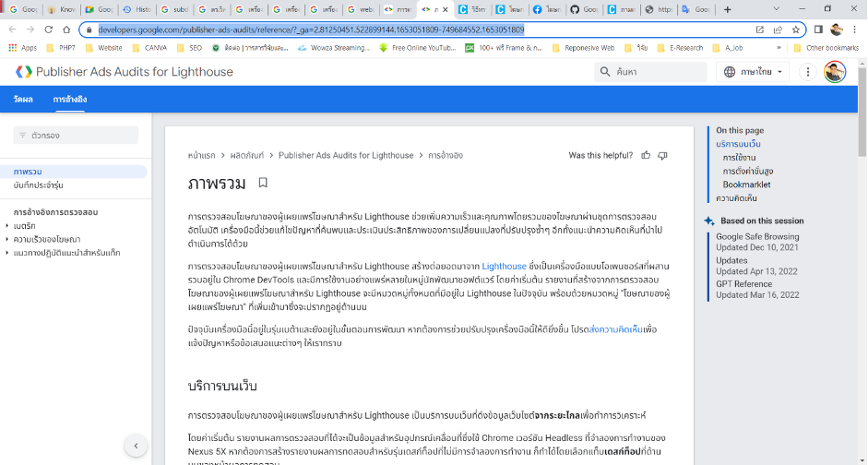Jump to Bookmarklet in On this page
The height and width of the screenshot is (465, 868).
[x=747, y=185]
